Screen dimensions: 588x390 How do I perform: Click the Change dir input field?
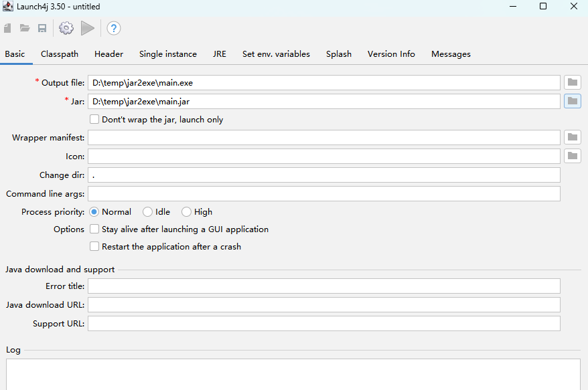point(324,175)
